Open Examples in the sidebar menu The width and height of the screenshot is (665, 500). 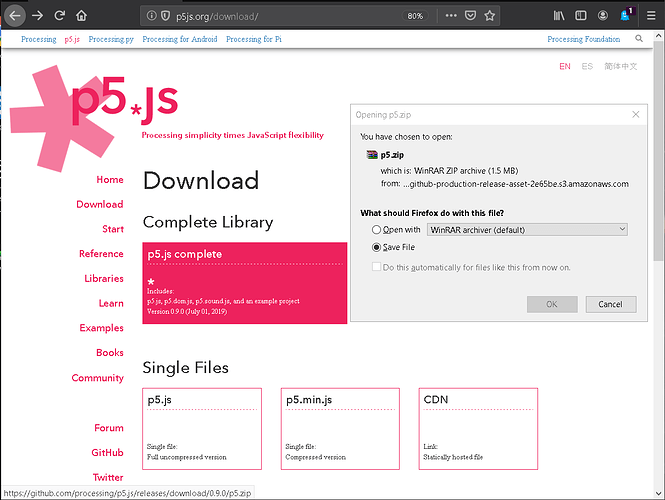[101, 328]
